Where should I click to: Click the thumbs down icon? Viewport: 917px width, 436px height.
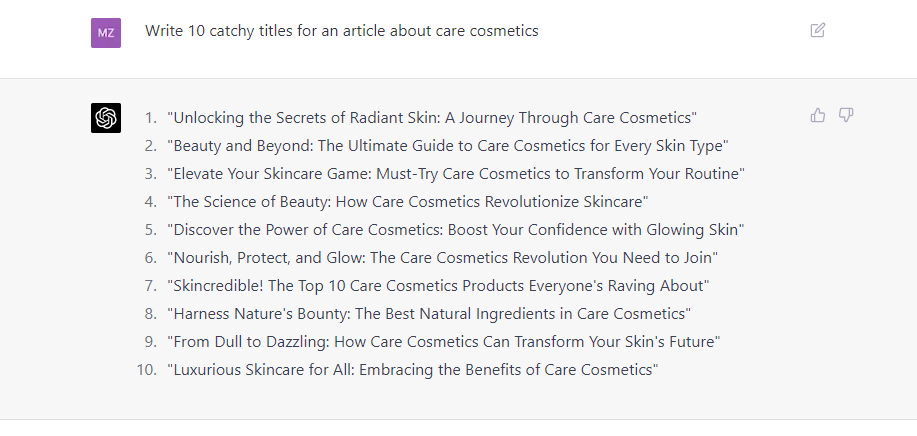coord(846,115)
